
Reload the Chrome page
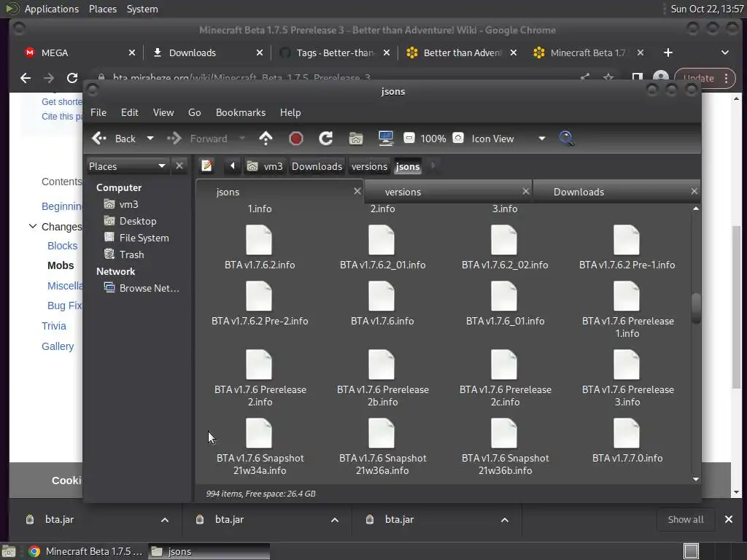pos(72,78)
